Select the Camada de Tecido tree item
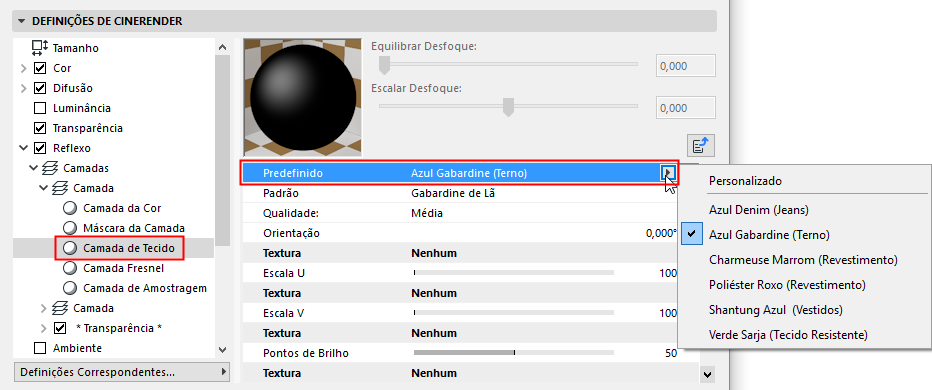 (x=129, y=248)
